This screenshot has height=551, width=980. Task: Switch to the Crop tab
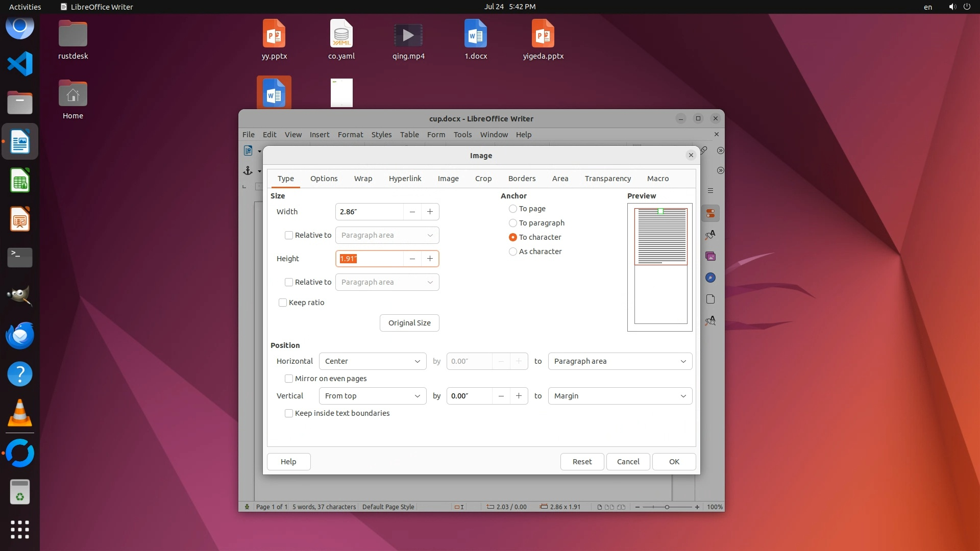pos(483,179)
